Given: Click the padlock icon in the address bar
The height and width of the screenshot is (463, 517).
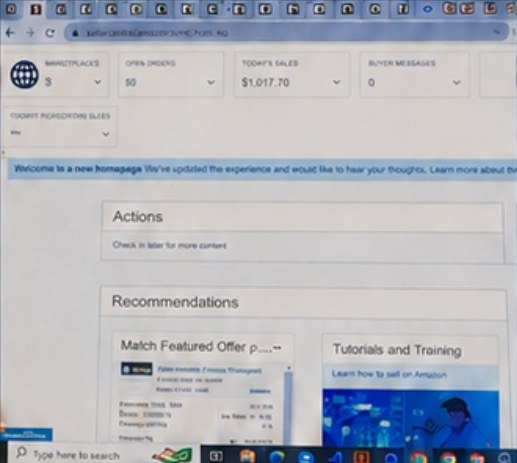Looking at the screenshot, I should click(x=76, y=33).
